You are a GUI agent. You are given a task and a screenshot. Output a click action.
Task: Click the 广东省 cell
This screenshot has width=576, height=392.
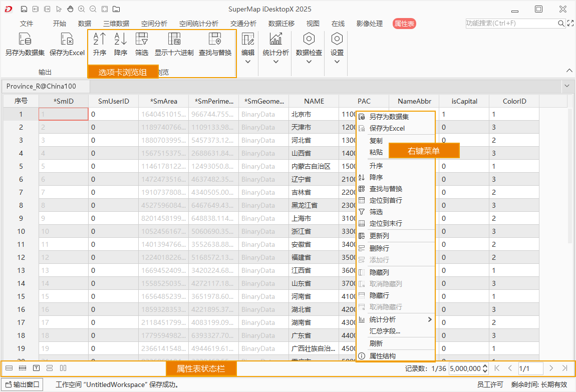314,335
